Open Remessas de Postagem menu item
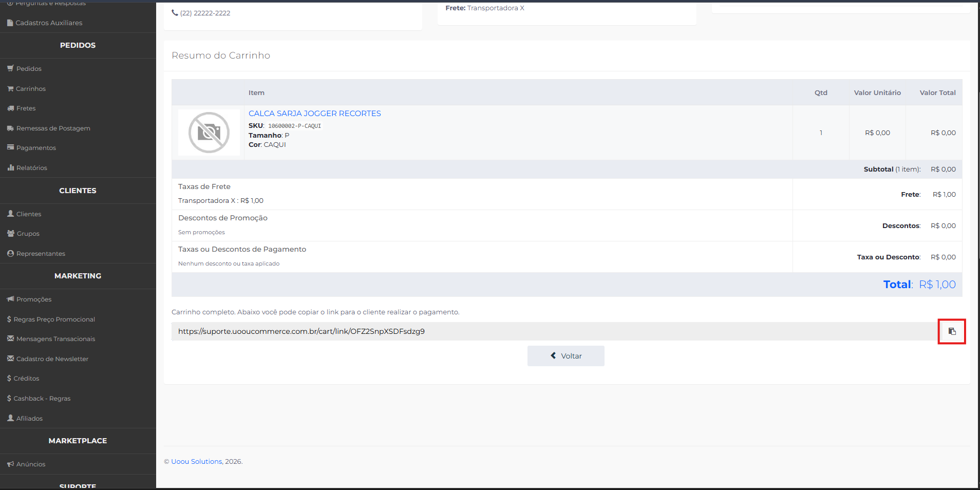980x490 pixels. (53, 128)
